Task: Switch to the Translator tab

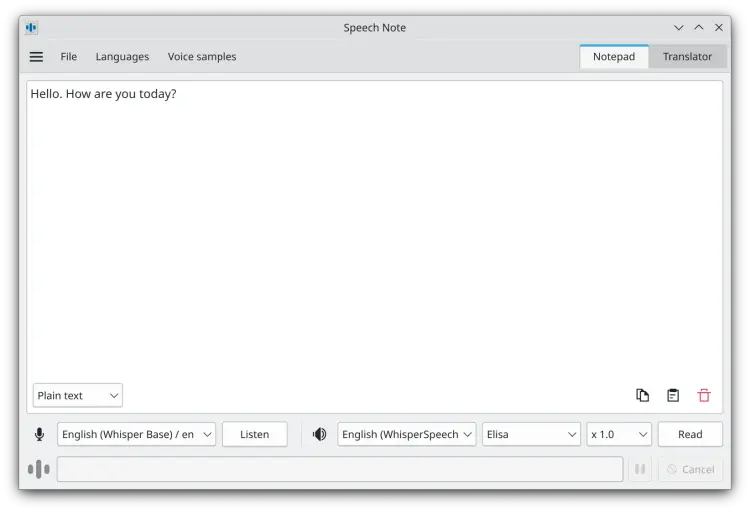Action: coord(687,56)
